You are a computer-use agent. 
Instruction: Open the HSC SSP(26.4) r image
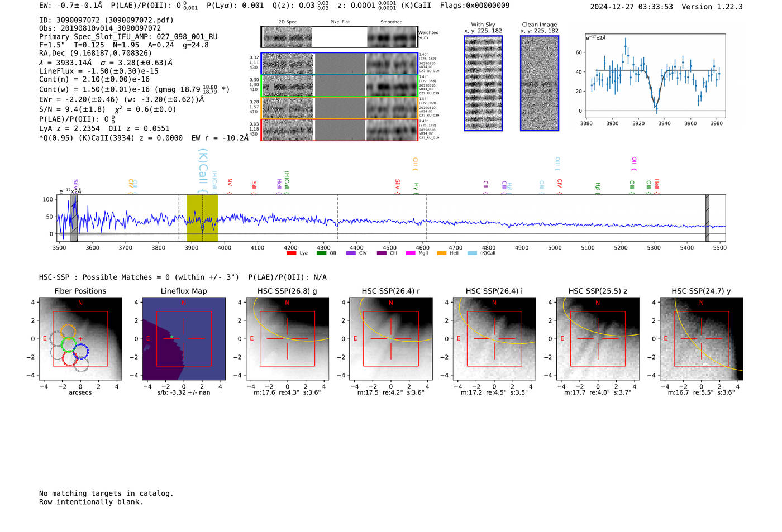coord(391,339)
